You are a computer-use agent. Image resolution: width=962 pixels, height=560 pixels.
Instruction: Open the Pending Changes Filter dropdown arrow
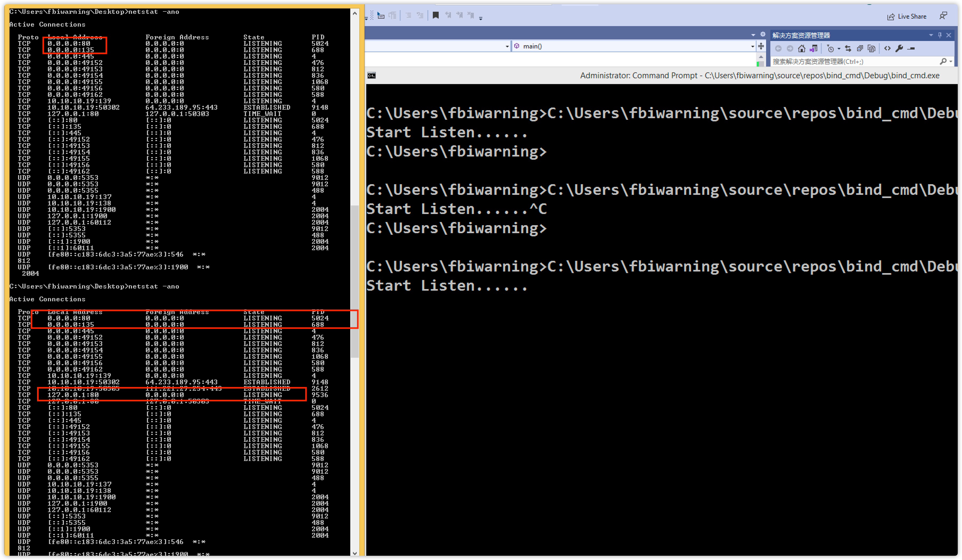[x=839, y=49]
